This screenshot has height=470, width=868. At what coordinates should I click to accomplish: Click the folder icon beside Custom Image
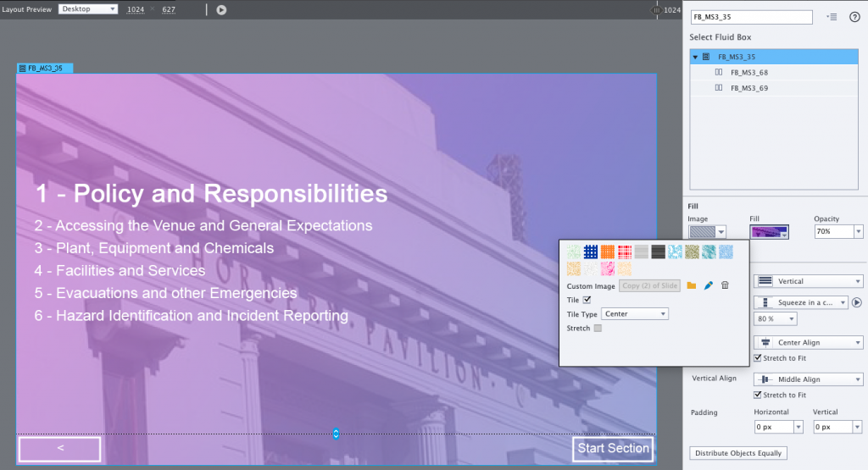pos(692,285)
